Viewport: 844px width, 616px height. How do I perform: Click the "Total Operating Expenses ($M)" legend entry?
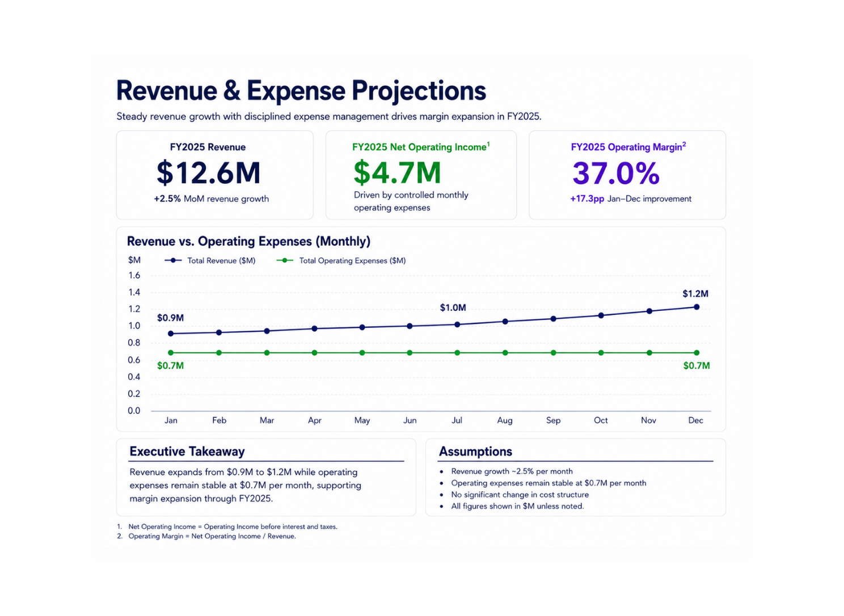click(x=341, y=260)
